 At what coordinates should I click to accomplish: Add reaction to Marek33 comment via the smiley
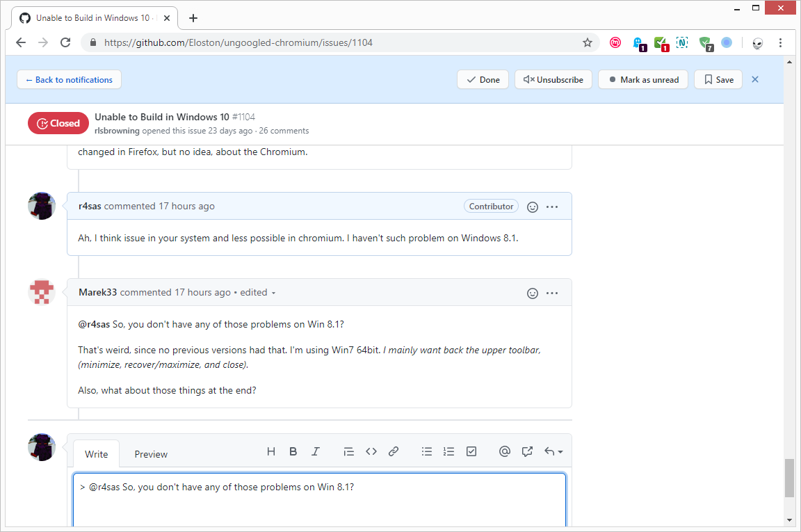point(533,293)
